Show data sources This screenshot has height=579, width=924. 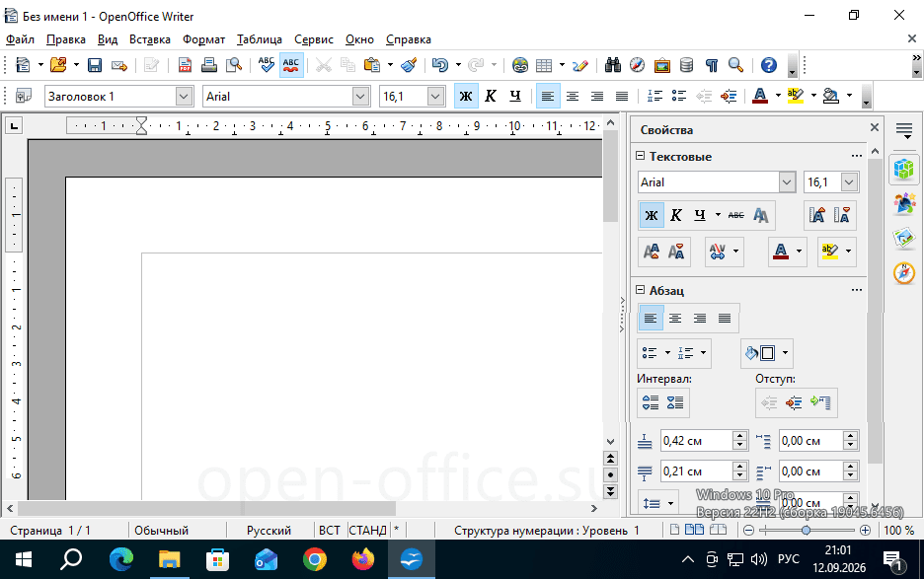[686, 65]
